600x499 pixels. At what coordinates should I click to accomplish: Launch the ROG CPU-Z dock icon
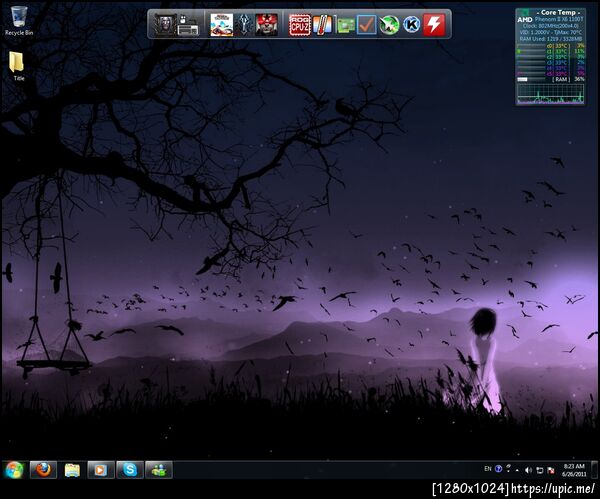[300, 25]
